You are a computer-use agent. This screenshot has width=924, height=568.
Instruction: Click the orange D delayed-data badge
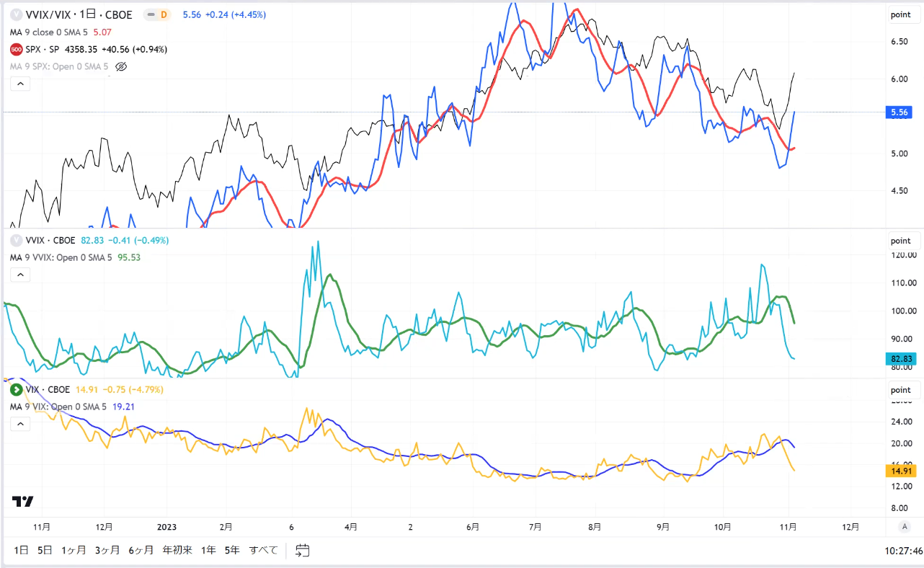click(164, 14)
